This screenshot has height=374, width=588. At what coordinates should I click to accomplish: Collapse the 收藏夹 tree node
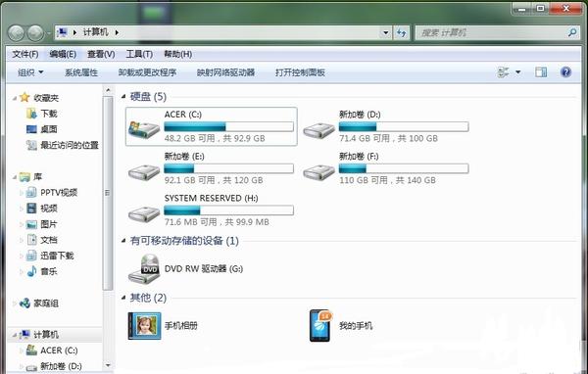click(15, 98)
